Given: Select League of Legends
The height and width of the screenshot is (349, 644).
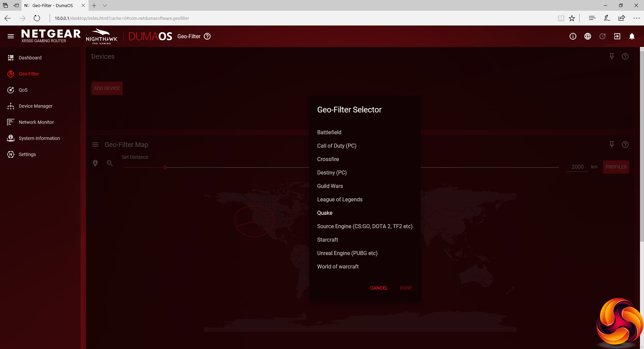Looking at the screenshot, I should [x=365, y=199].
